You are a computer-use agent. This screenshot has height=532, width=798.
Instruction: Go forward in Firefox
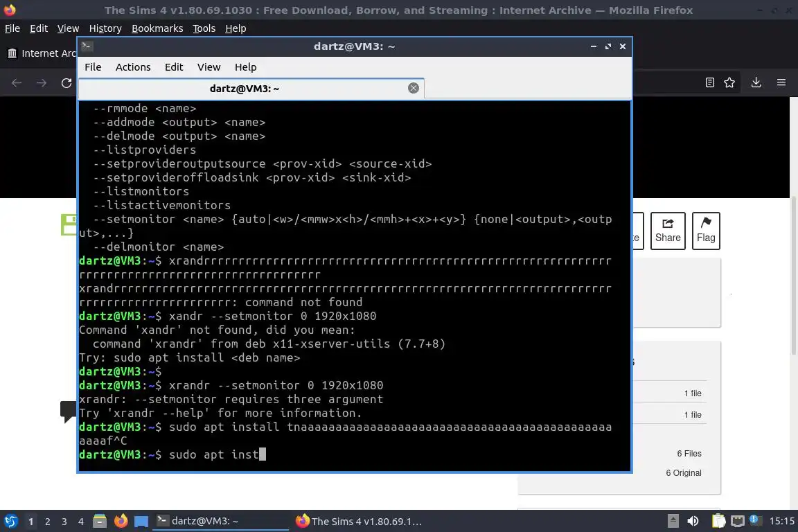(42, 82)
